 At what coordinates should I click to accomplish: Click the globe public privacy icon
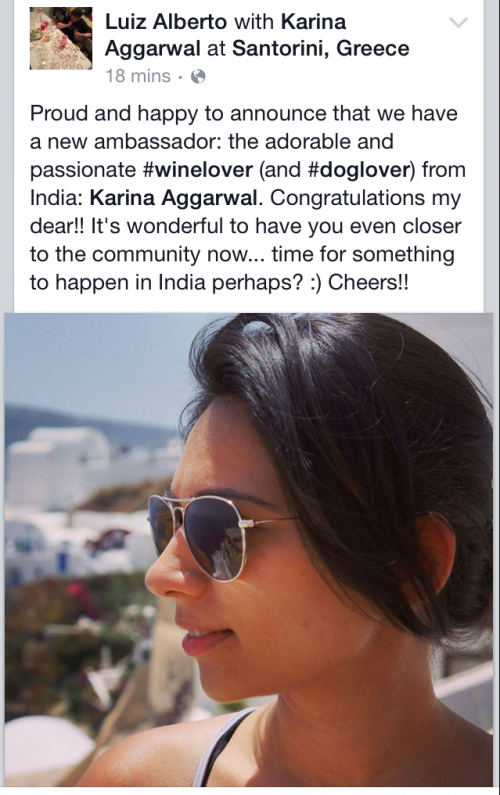click(x=198, y=77)
